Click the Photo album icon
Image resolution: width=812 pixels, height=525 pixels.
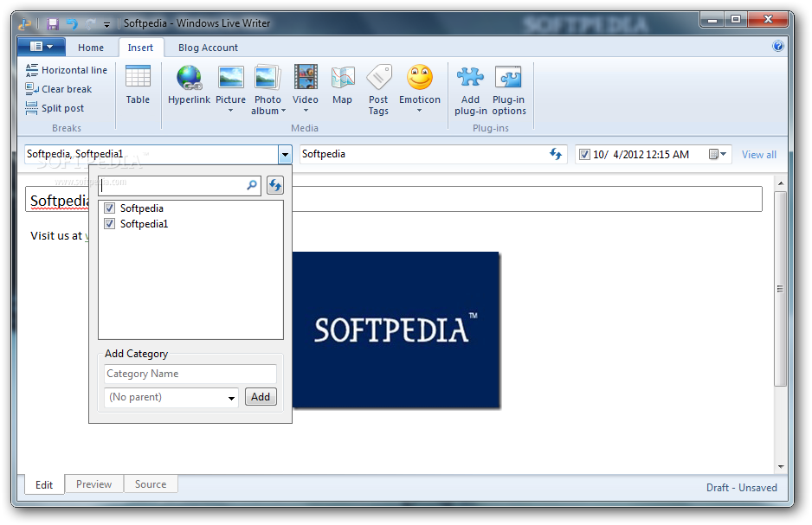pos(267,78)
